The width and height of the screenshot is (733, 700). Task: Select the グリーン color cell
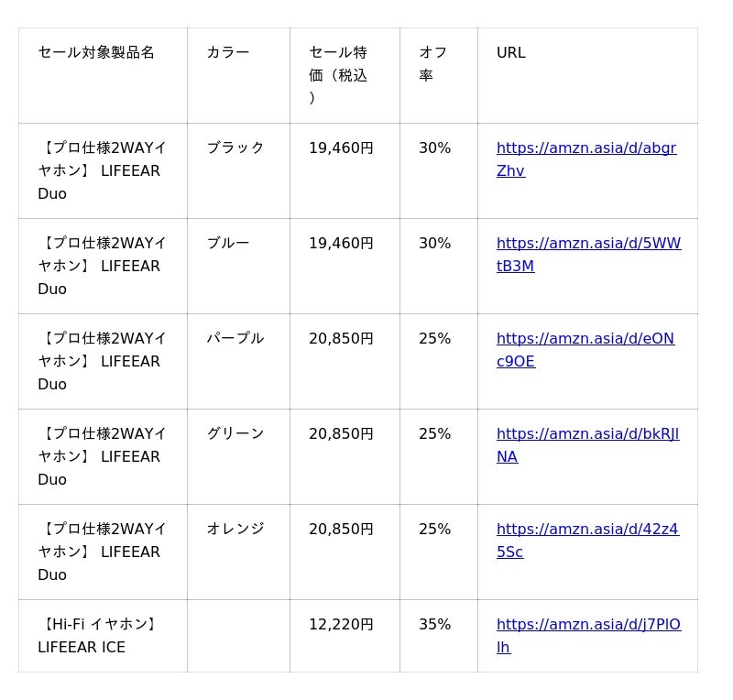tap(235, 433)
